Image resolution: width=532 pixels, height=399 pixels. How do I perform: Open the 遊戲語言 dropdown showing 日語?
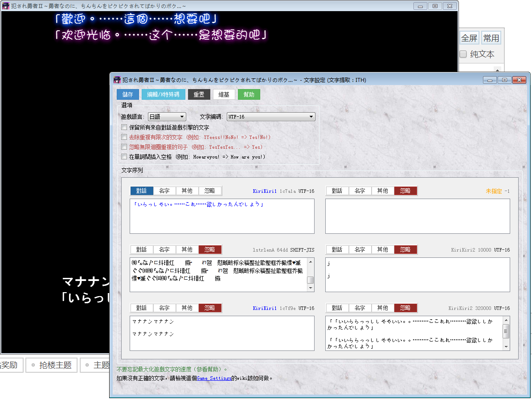click(167, 116)
